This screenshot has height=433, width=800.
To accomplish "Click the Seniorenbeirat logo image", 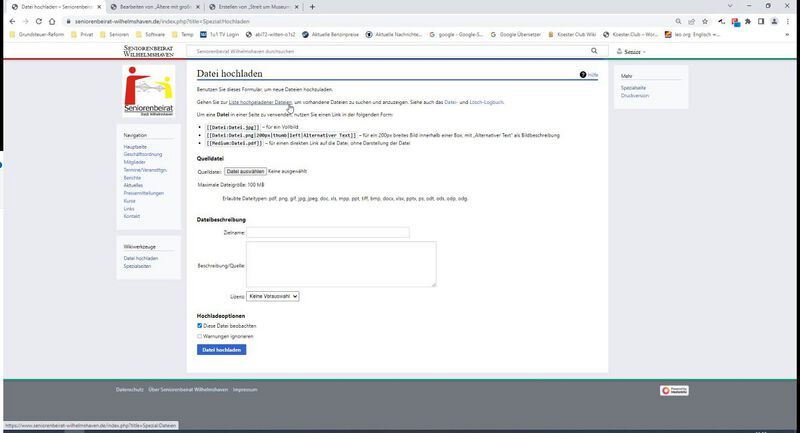I will (149, 92).
